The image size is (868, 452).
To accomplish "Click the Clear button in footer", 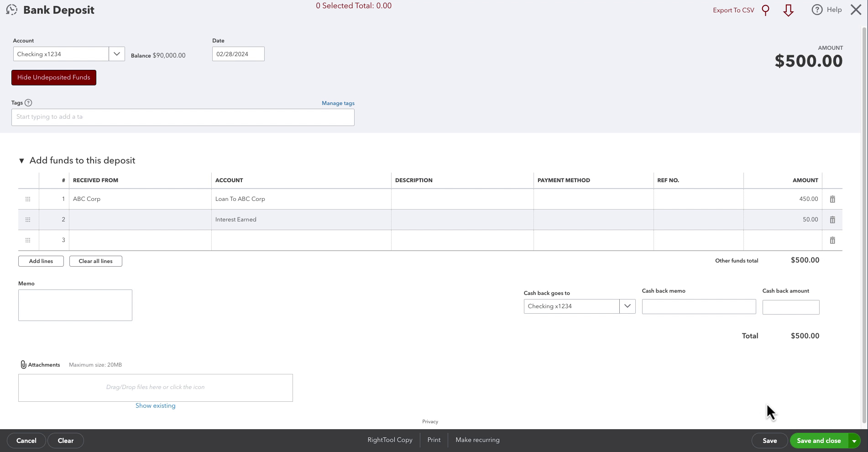I will point(66,441).
